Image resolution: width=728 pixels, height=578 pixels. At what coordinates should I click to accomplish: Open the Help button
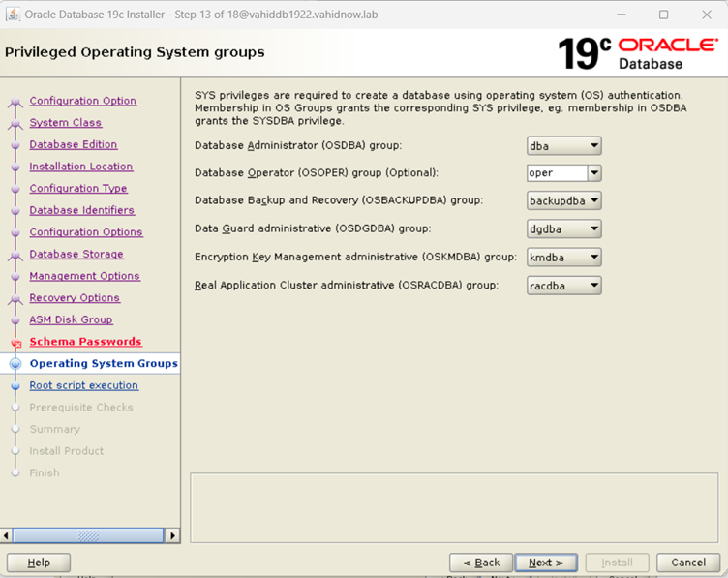(39, 563)
